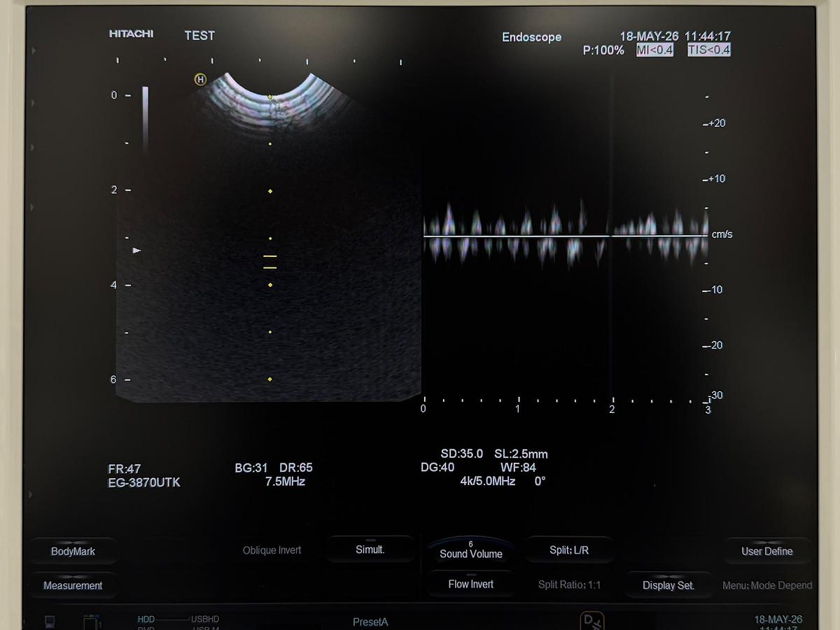Click the SL:2.5mm sample length value
Image resolution: width=840 pixels, height=630 pixels.
click(521, 454)
